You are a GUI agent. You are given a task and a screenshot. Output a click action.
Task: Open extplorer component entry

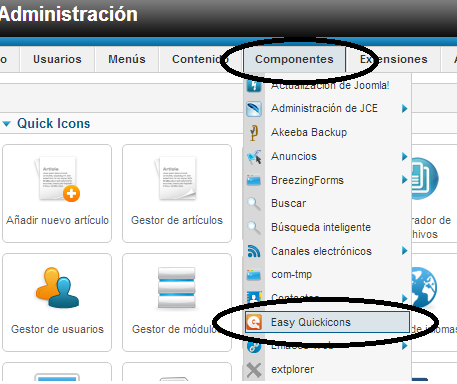click(x=292, y=369)
